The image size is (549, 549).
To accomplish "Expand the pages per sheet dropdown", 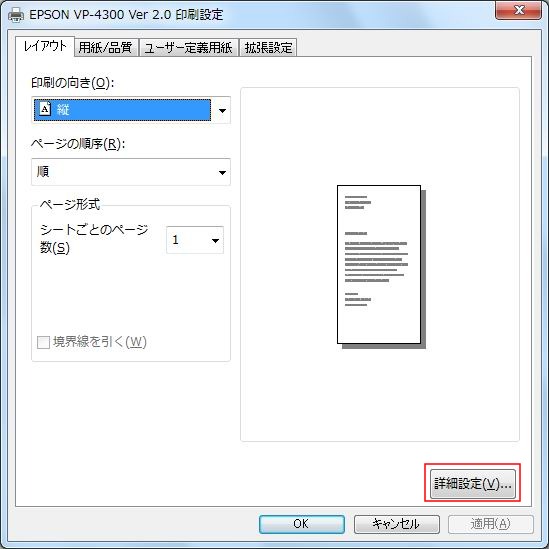I will [x=215, y=240].
